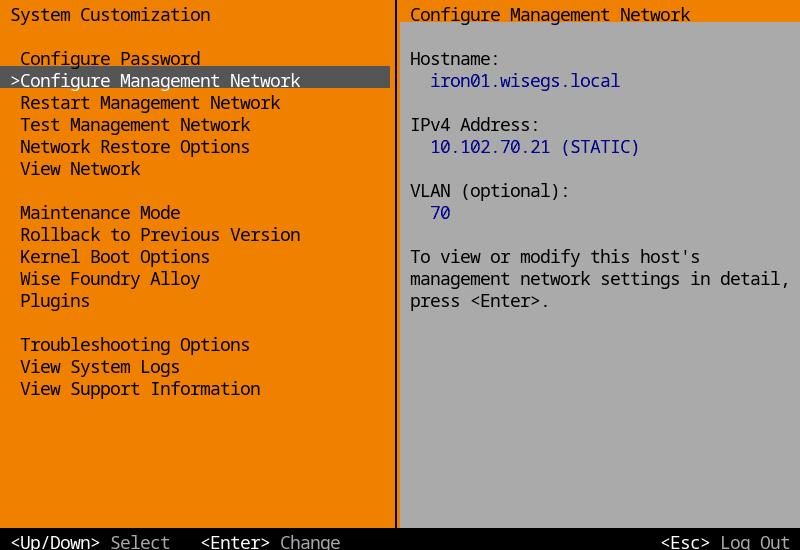Viewport: 800px width, 550px height.
Task: Click the Esc Log Out hint
Action: (x=725, y=541)
